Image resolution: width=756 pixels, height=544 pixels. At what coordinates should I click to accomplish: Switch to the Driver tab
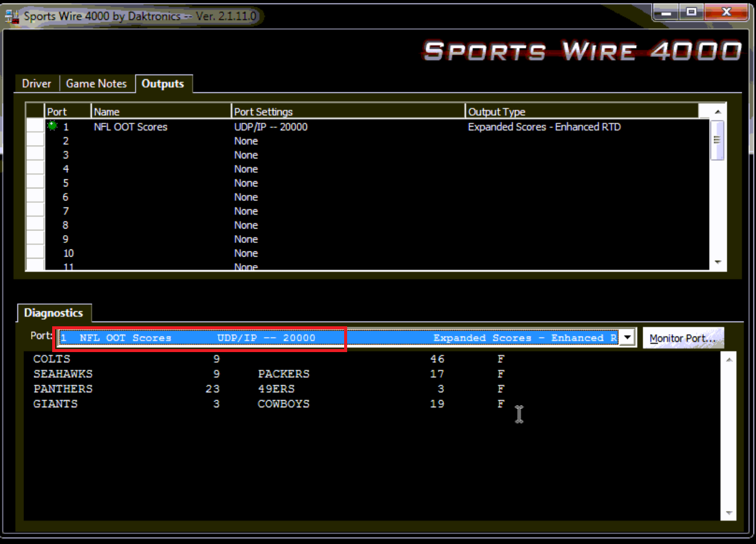click(37, 84)
